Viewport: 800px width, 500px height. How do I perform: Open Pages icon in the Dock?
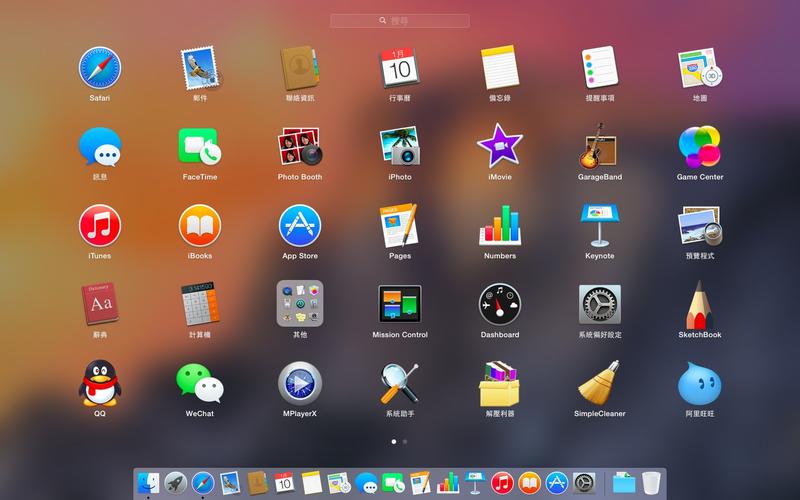(420, 483)
